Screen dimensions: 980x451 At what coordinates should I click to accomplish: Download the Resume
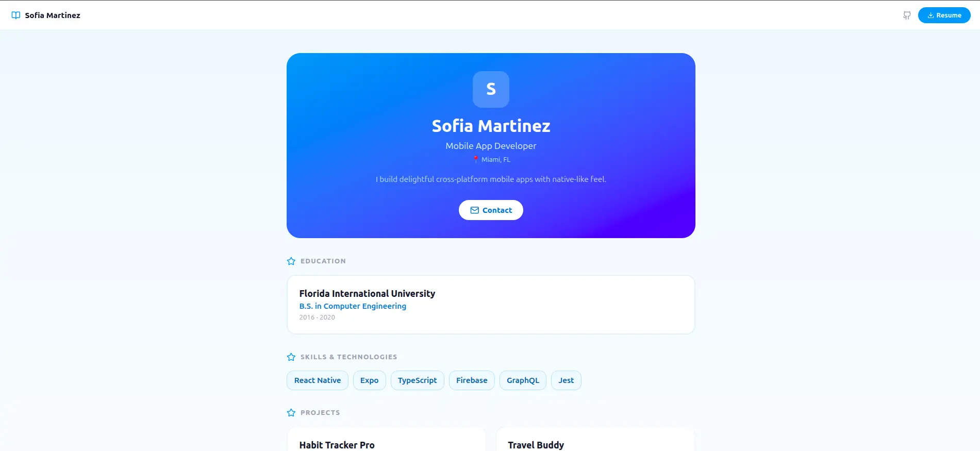pyautogui.click(x=944, y=15)
